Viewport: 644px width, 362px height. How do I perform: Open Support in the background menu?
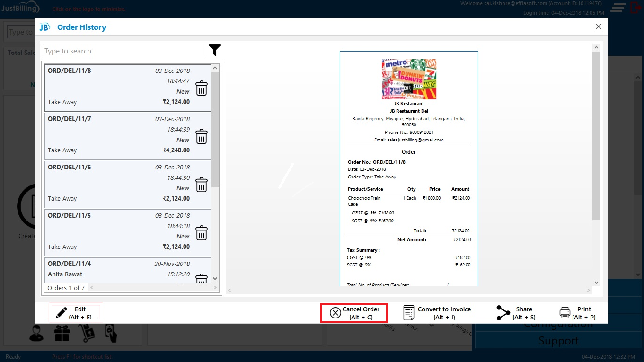558,341
